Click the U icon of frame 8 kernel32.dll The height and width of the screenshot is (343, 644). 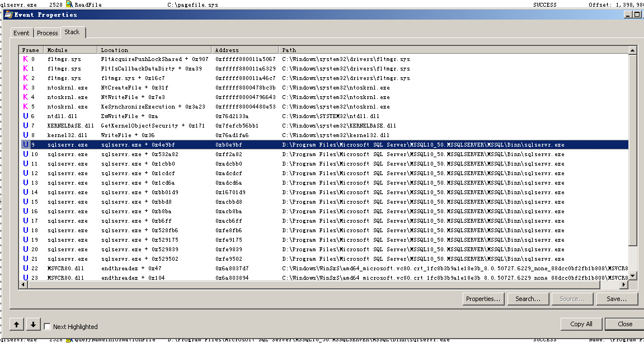(26, 135)
